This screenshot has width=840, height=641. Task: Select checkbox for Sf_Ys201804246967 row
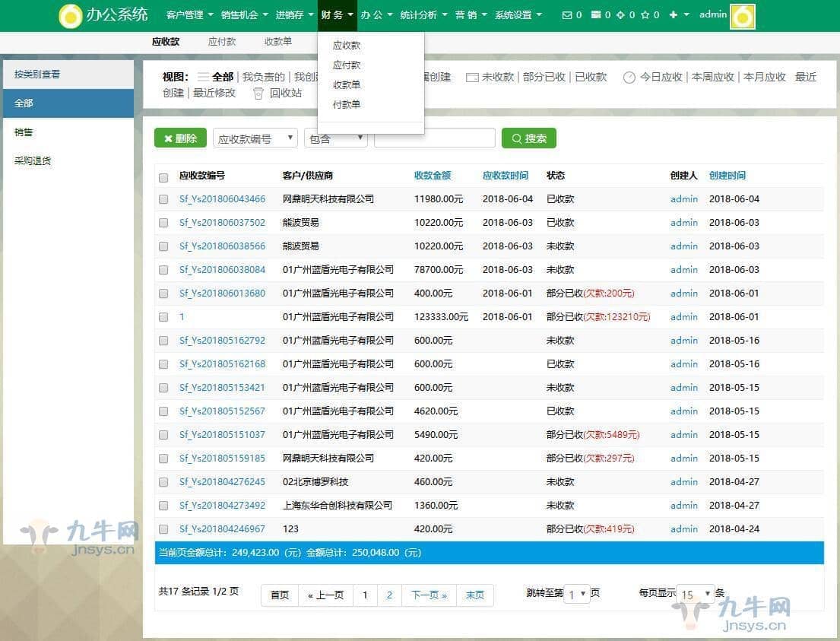tap(163, 529)
